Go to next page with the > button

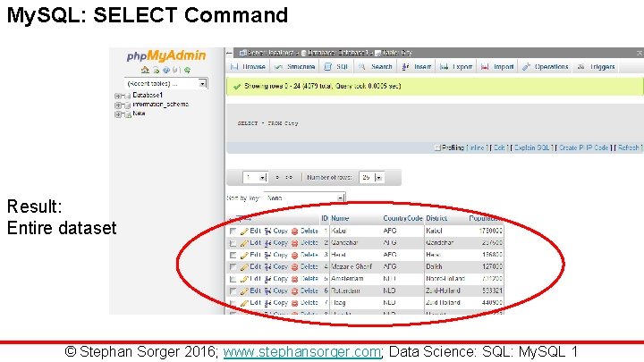click(277, 177)
